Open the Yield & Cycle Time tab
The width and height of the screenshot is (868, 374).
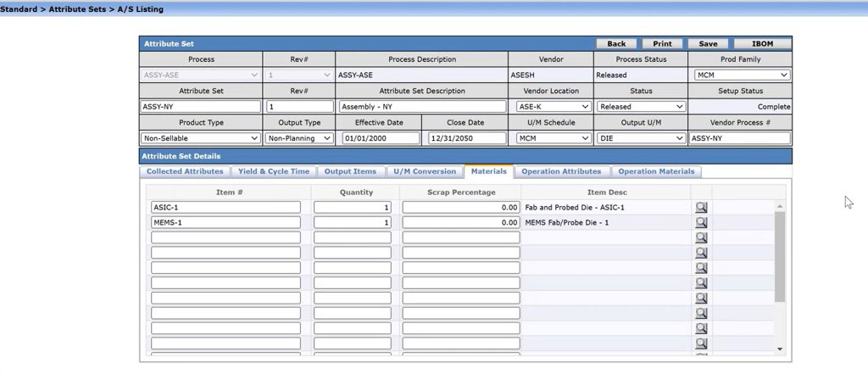(x=274, y=171)
